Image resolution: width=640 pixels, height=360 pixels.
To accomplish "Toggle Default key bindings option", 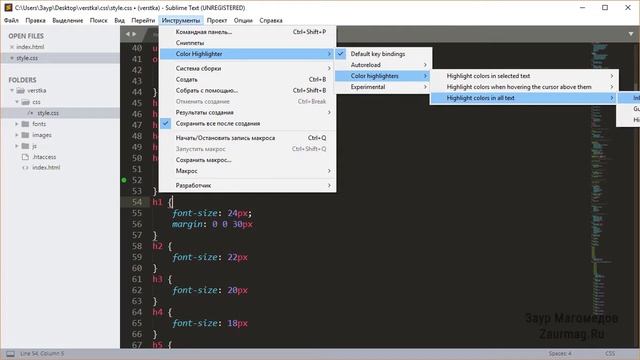I will [383, 54].
